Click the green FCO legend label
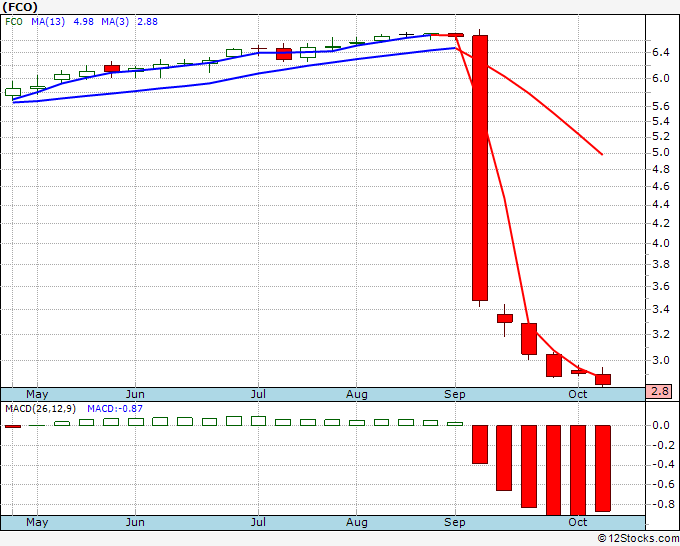Screen dimensions: 680x546 [x=14, y=21]
